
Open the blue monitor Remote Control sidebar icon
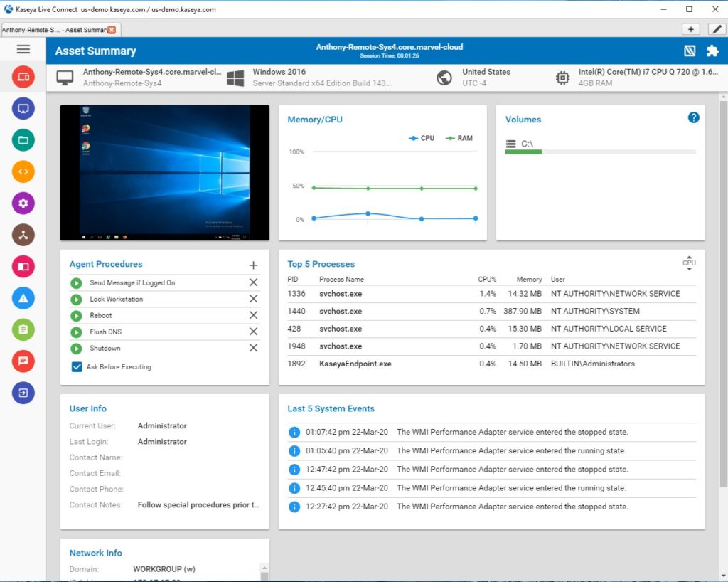point(23,109)
